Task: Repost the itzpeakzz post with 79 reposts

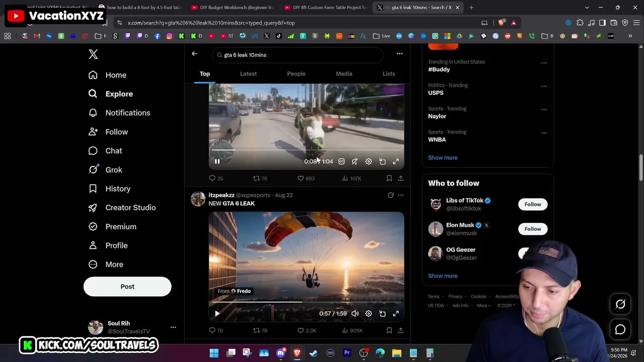Action: point(260,330)
